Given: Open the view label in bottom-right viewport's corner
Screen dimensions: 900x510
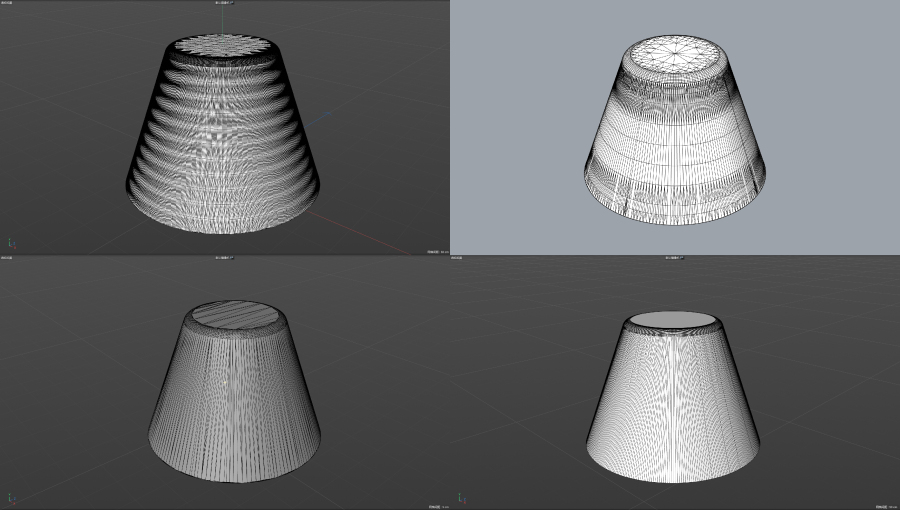Looking at the screenshot, I should (x=456, y=258).
